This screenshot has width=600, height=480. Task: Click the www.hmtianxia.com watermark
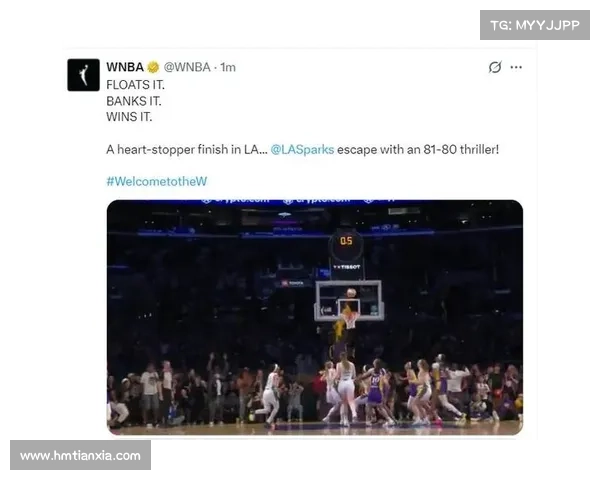click(80, 455)
